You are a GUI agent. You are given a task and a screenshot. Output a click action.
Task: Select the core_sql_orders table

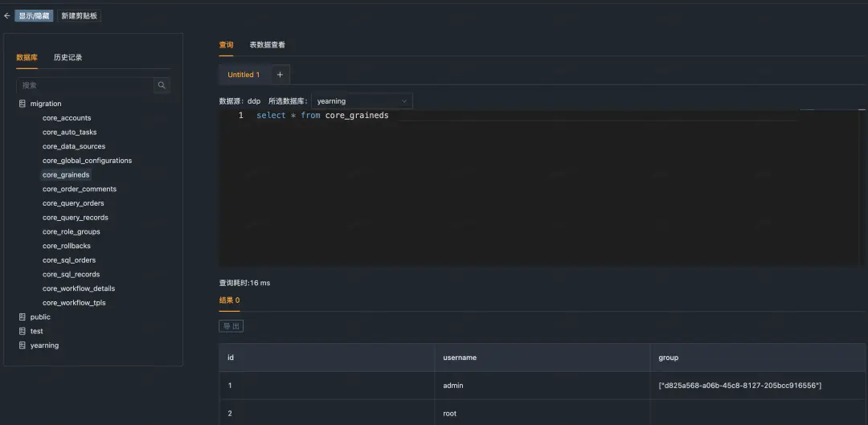(69, 260)
